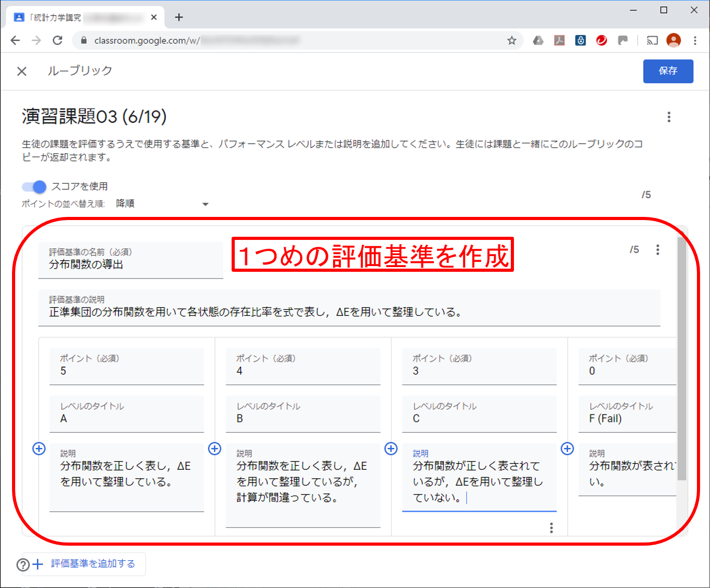Go forward in the browser
The width and height of the screenshot is (710, 588).
point(36,40)
